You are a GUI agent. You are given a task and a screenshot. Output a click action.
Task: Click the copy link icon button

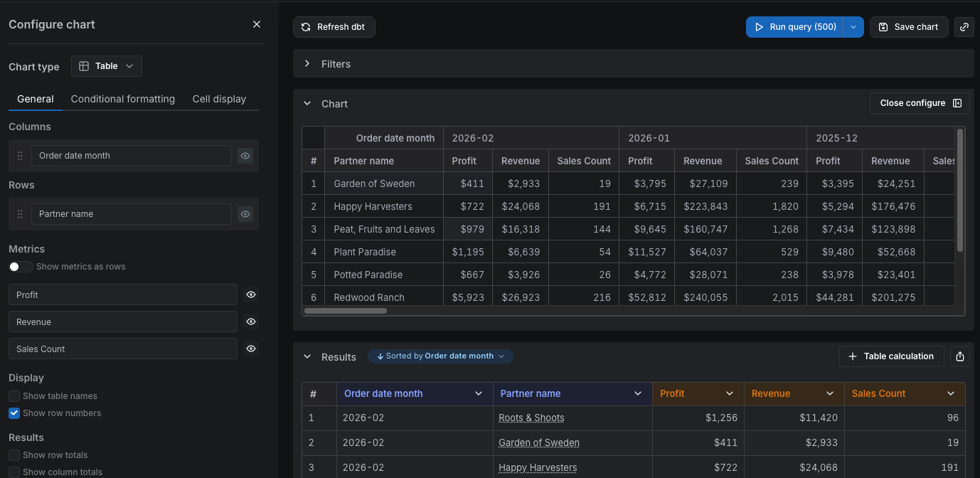964,27
